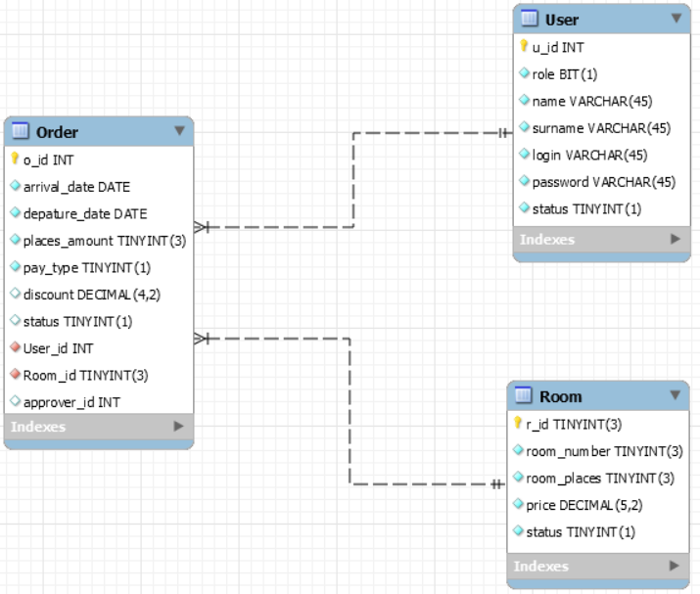700x594 pixels.
Task: Collapse the Order table with header arrow
Action: tap(178, 131)
